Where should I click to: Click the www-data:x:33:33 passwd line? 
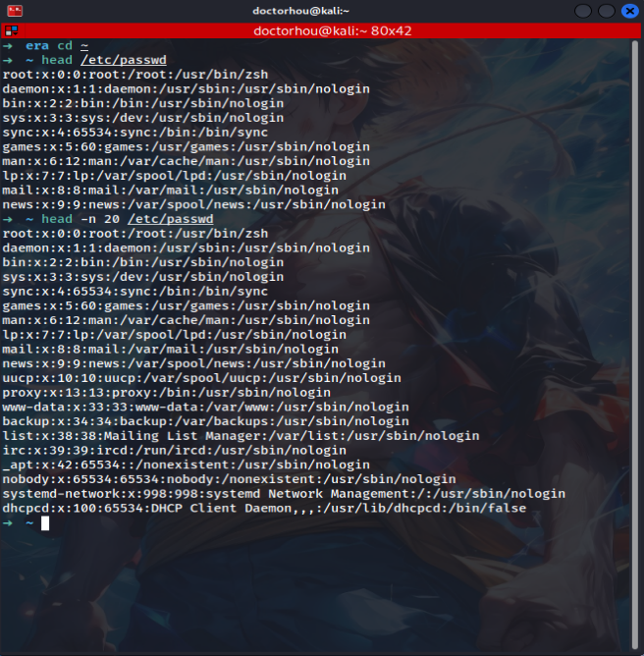tap(206, 407)
